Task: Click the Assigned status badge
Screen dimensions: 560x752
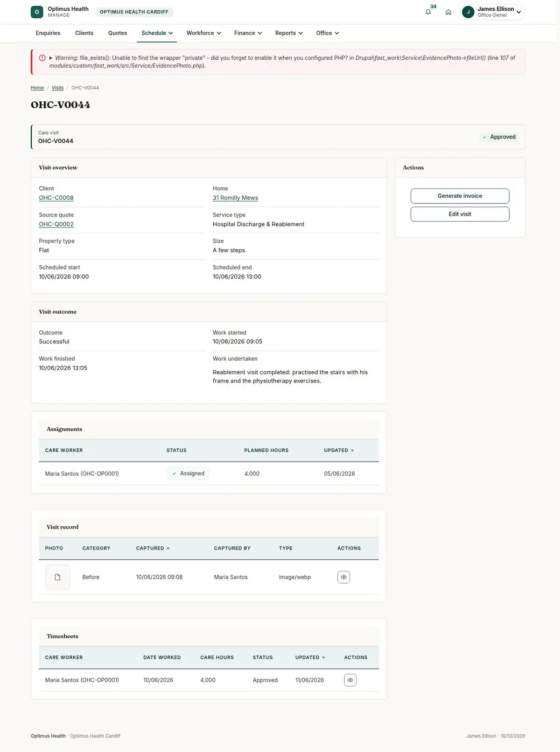Action: 188,473
